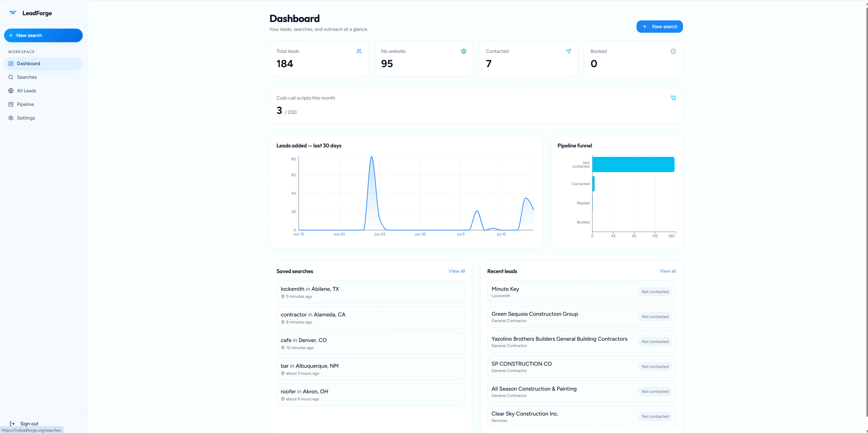Click location pin icon under contractor in Alameda

283,322
